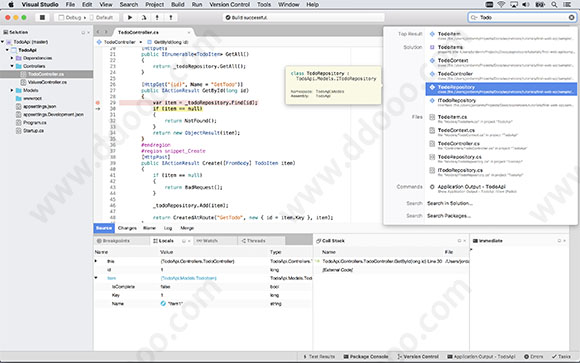
Task: Click the Step Into debugger icon
Action: pos(157,17)
